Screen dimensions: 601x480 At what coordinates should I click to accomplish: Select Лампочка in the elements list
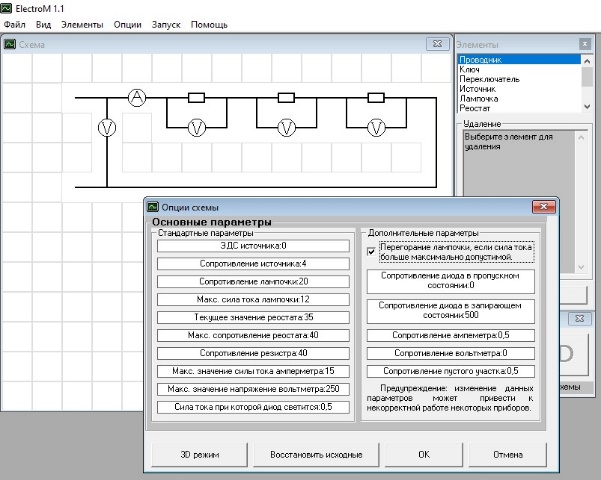point(479,99)
